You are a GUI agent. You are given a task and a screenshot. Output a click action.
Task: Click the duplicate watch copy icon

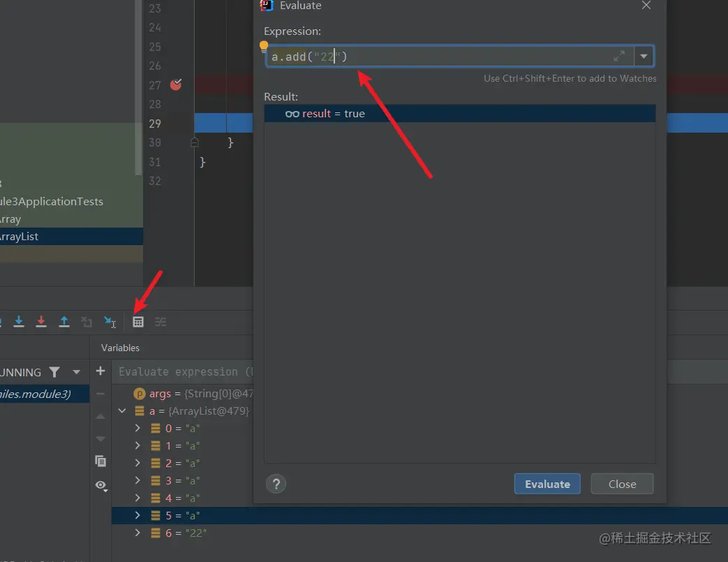(101, 461)
